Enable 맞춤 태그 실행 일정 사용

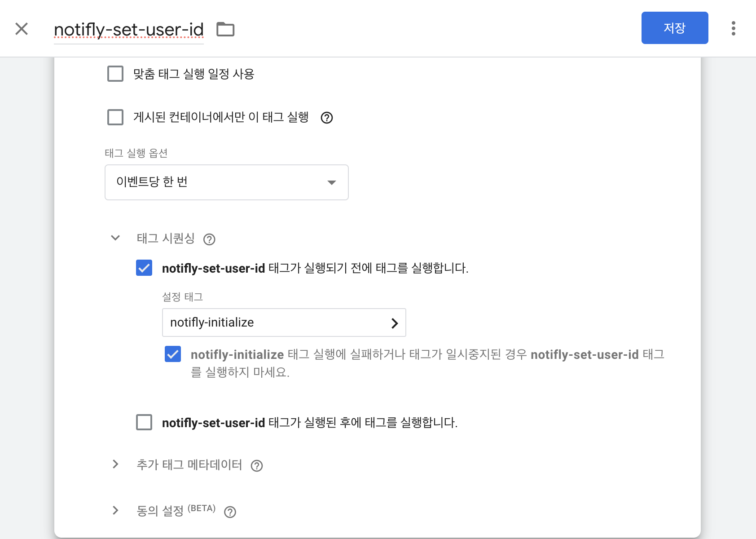click(115, 74)
